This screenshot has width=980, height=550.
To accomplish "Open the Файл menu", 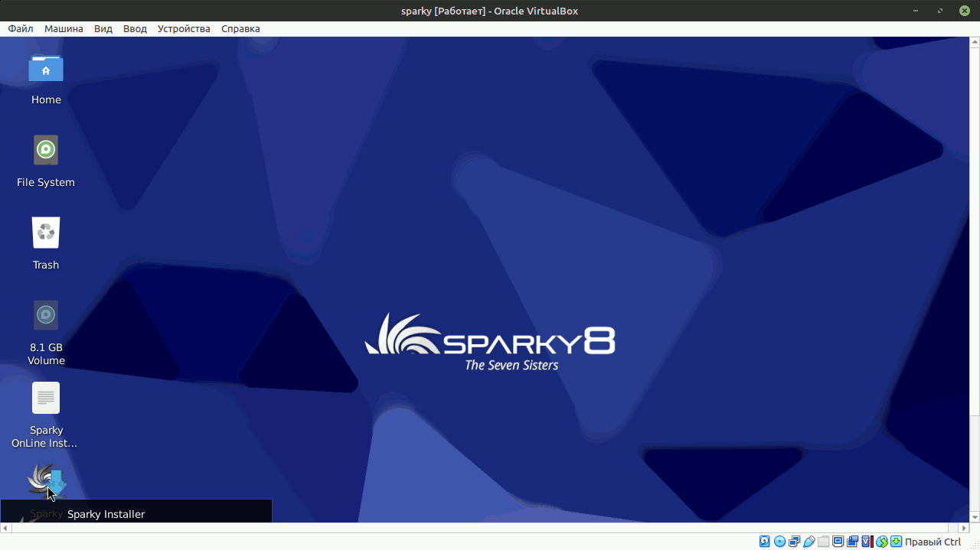I will (x=21, y=28).
